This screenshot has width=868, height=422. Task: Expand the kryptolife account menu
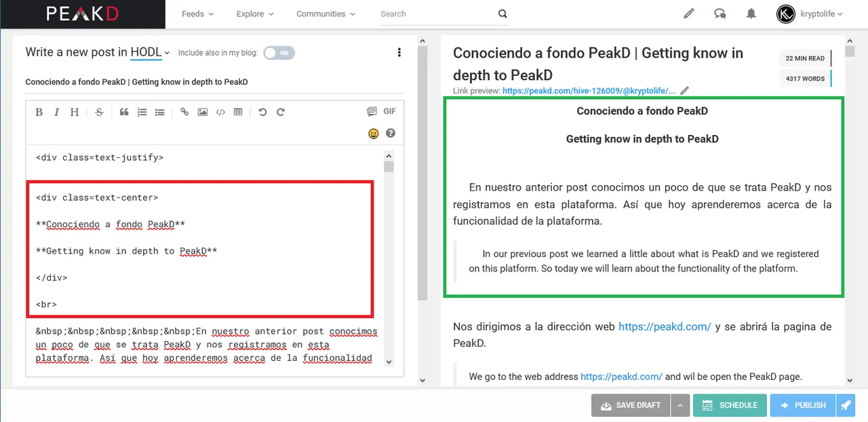pos(810,14)
